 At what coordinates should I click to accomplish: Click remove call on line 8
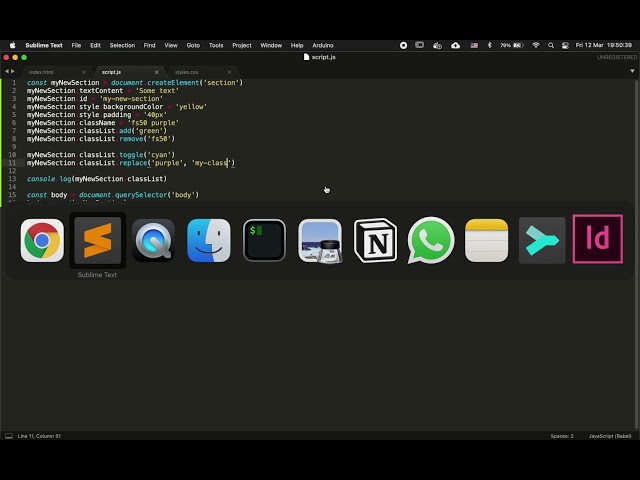pos(131,139)
